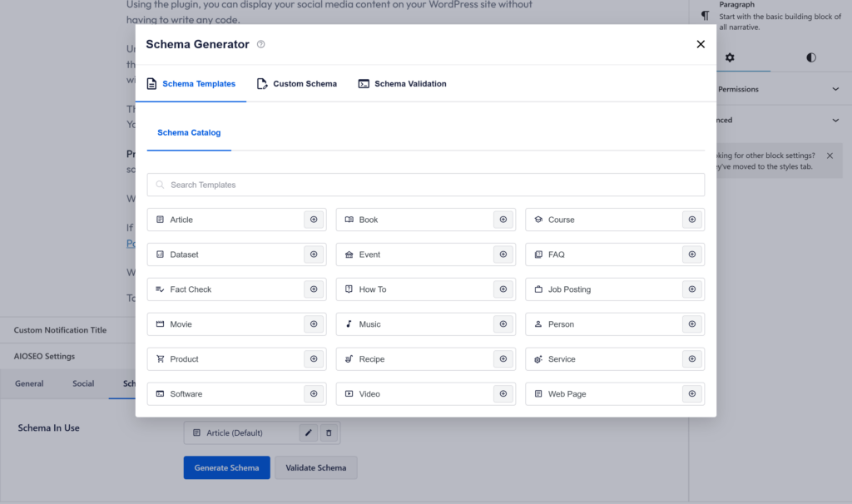
Task: Add the Recipe schema template
Action: coord(503,359)
